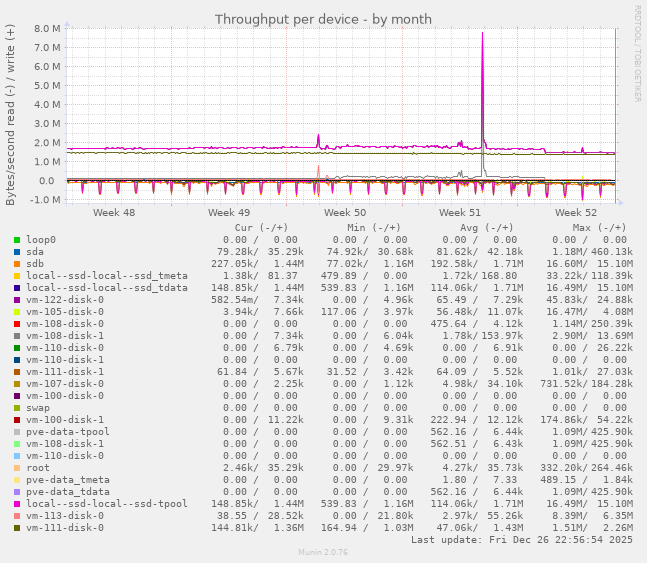Click the magenta local--ssd-local--ssd-tpool swatch
This screenshot has width=647, height=563.
coord(17,504)
